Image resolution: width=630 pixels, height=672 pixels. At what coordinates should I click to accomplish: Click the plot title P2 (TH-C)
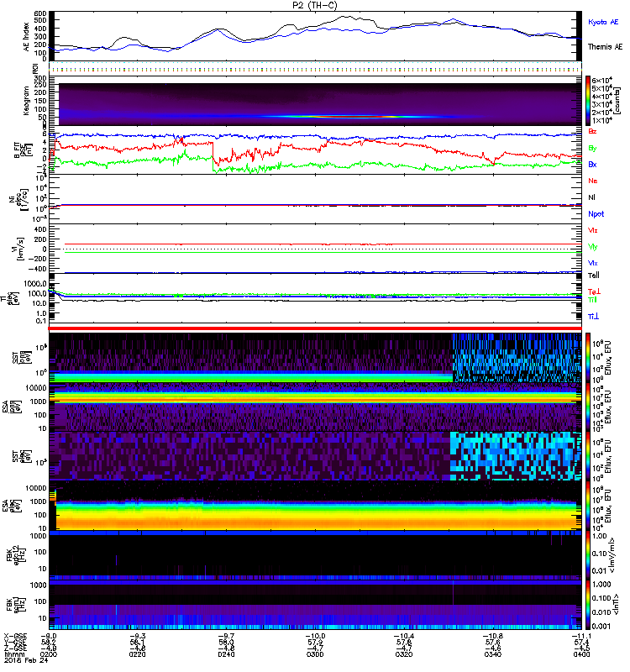314,5
